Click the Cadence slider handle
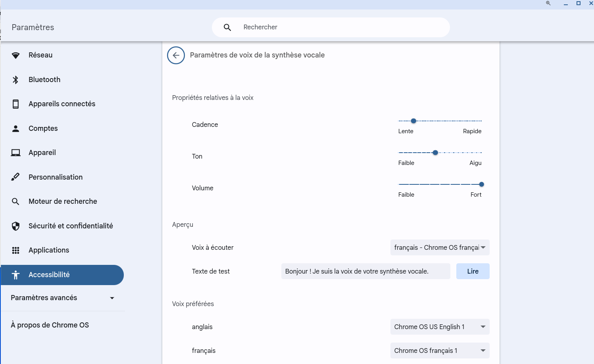Screen dimensions: 594x364 (413, 121)
